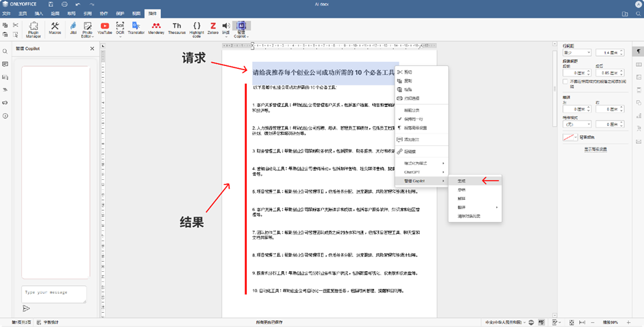Expand the Photo Editor dropdown arrow
The height and width of the screenshot is (327, 644).
click(x=93, y=37)
